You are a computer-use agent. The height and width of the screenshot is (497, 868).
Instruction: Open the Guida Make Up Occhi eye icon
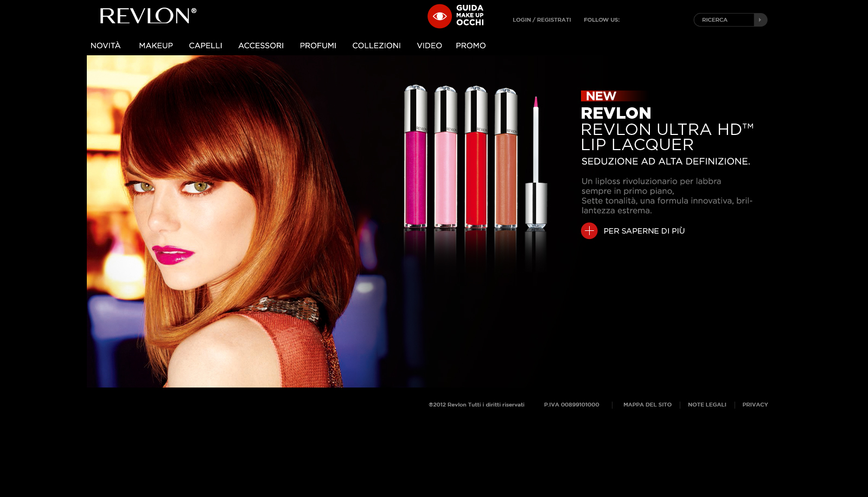click(x=439, y=16)
